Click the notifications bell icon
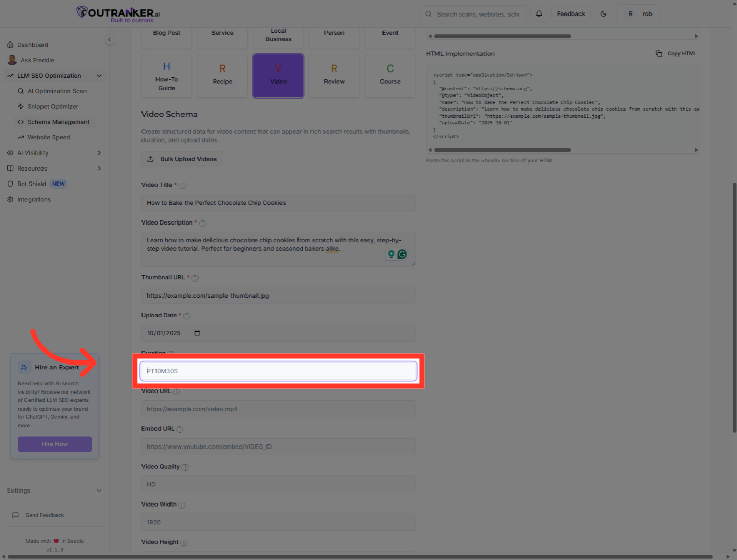Viewport: 737px width, 560px height. point(539,14)
